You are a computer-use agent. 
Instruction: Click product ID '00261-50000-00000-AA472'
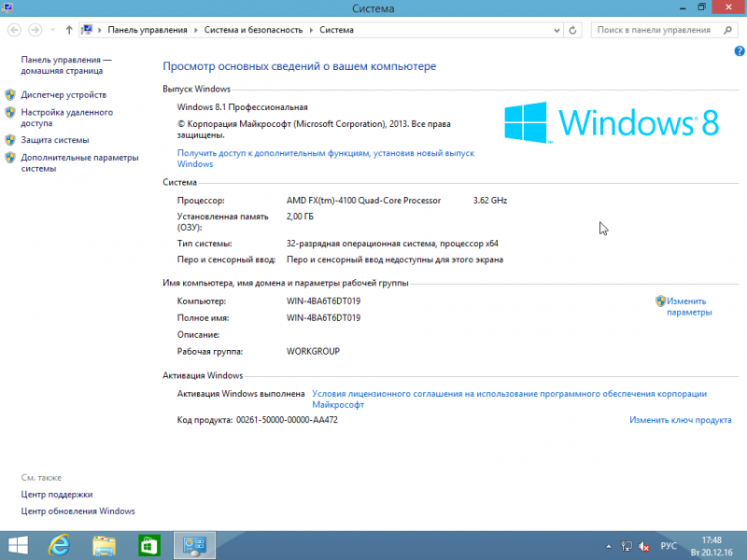(x=287, y=420)
